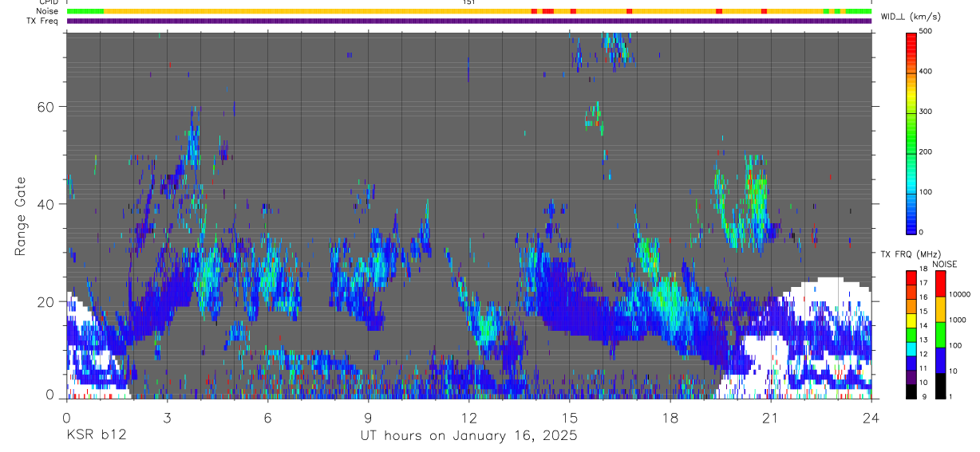Click the 500 tick on the width colorbar
The image size is (980, 452).
coord(927,31)
